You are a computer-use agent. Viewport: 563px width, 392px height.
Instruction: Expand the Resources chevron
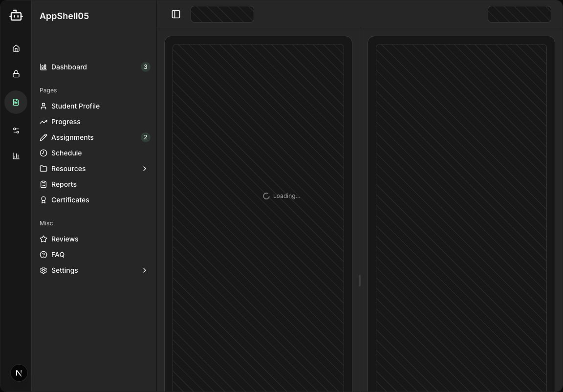pyautogui.click(x=145, y=169)
